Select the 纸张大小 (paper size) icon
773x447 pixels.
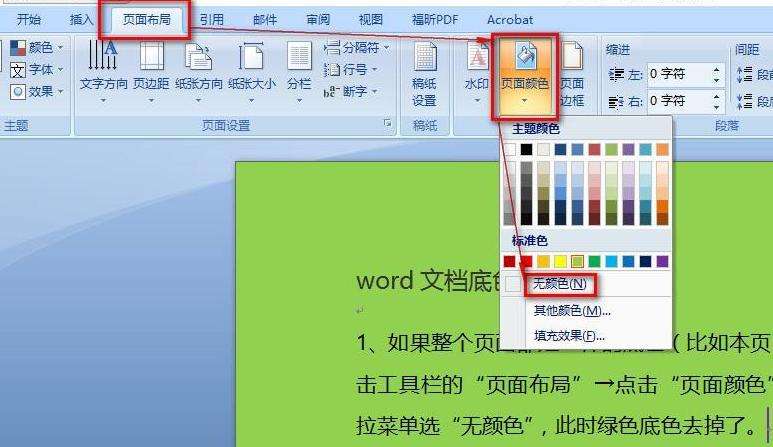(251, 58)
